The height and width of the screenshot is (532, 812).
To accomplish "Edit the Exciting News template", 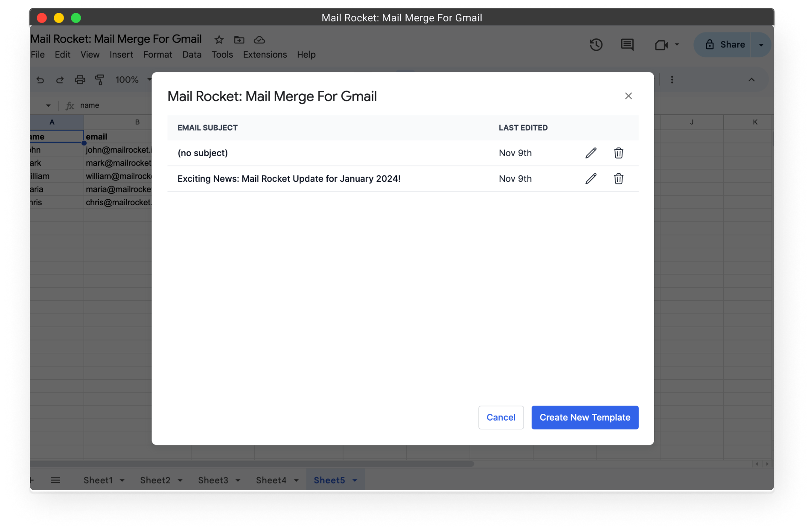I will [x=591, y=179].
